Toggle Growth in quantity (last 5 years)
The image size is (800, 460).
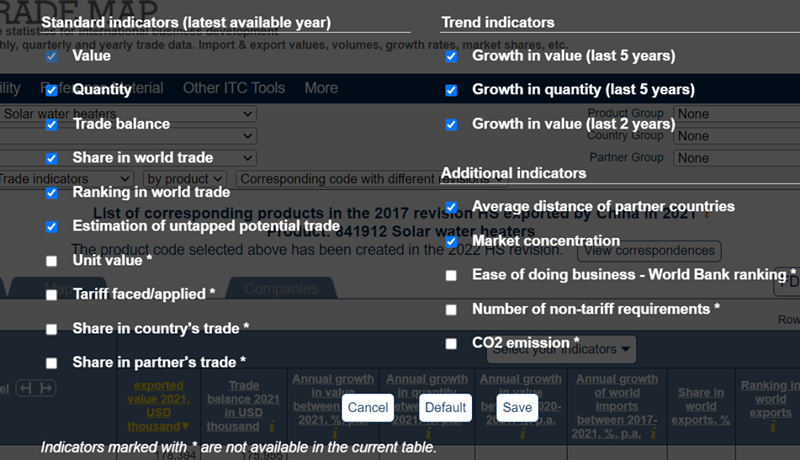pyautogui.click(x=451, y=91)
